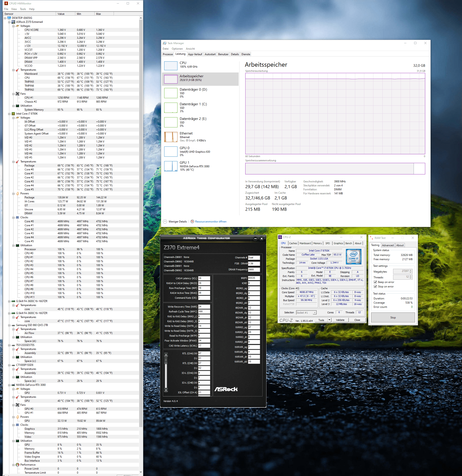Switch to the Memory tab in CPU-Z
This screenshot has height=476, width=462.
point(317,243)
